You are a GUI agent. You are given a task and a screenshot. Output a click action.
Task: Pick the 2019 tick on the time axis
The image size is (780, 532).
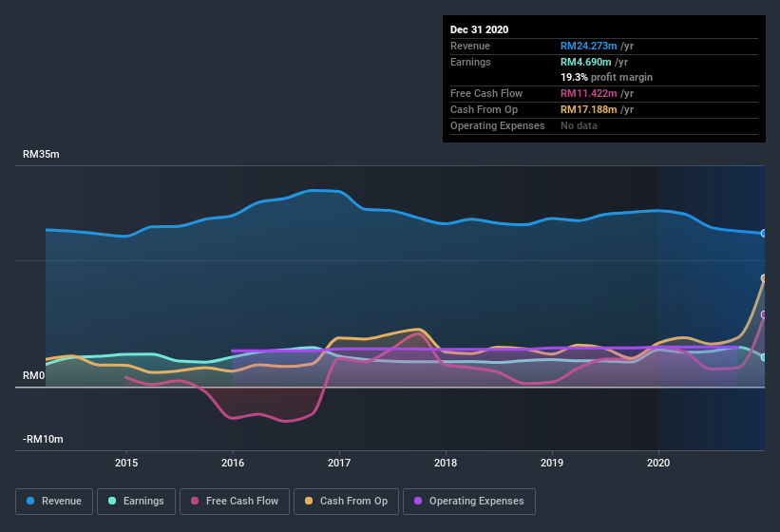pyautogui.click(x=551, y=464)
